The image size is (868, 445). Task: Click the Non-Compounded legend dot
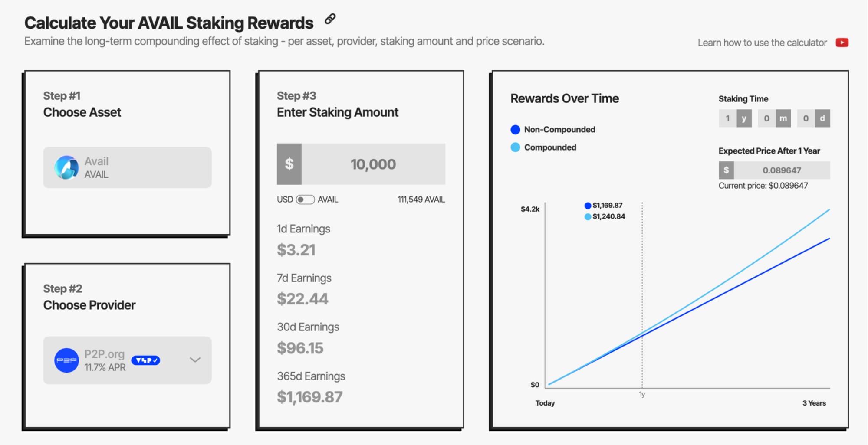point(515,129)
